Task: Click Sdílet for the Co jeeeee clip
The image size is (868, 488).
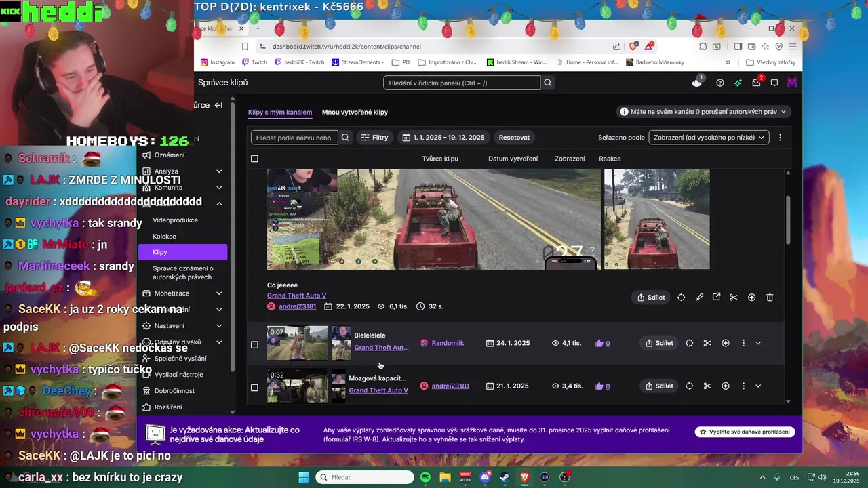Action: pos(651,297)
